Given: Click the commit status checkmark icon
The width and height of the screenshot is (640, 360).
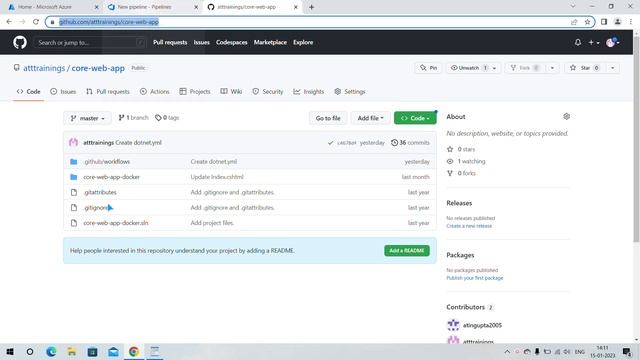Looking at the screenshot, I should coord(330,143).
